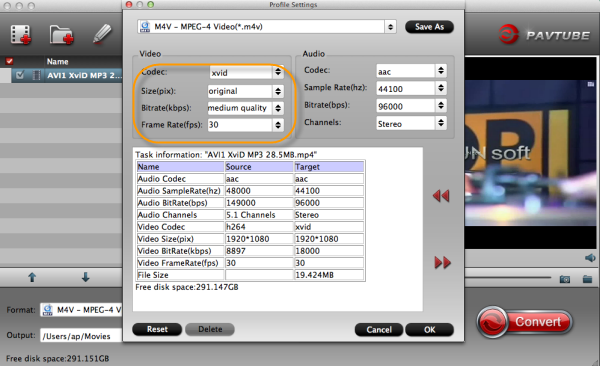Click the Name column header in file list
The height and width of the screenshot is (366, 600).
pyautogui.click(x=57, y=62)
